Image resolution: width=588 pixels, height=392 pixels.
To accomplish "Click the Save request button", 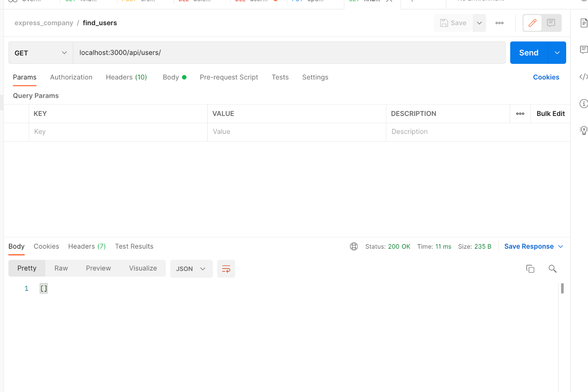I will [453, 23].
